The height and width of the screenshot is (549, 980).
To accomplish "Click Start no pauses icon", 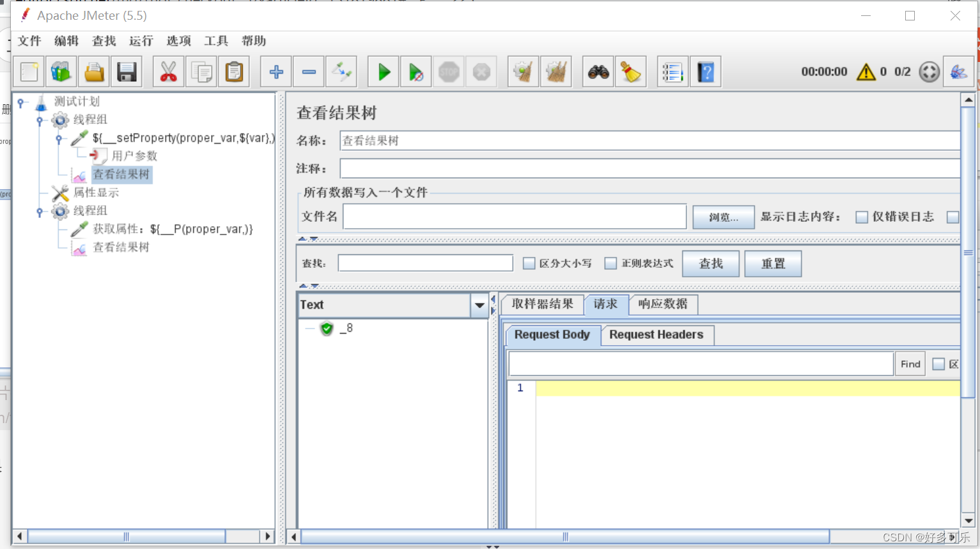I will pos(416,72).
